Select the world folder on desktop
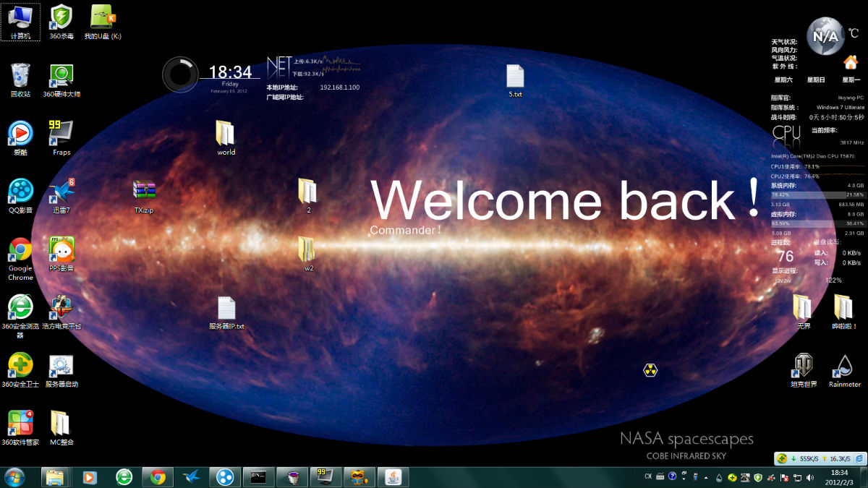Viewport: 868px width, 488px height. (226, 138)
